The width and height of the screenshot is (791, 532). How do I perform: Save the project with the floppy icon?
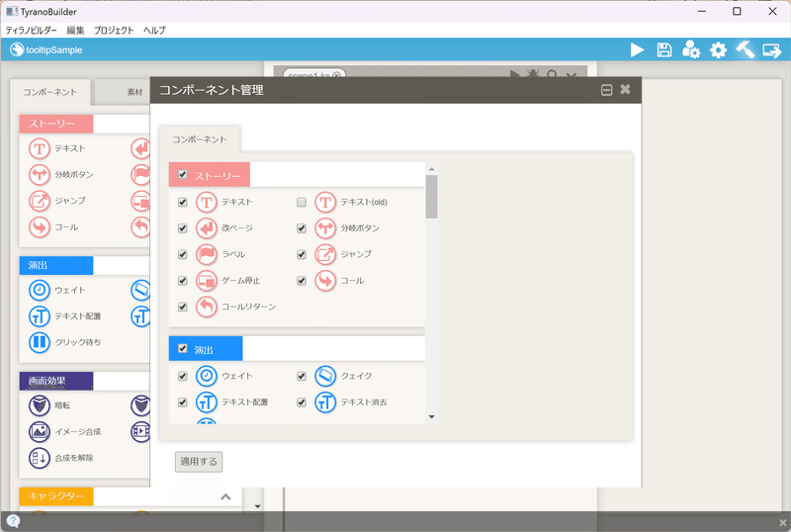[x=663, y=50]
